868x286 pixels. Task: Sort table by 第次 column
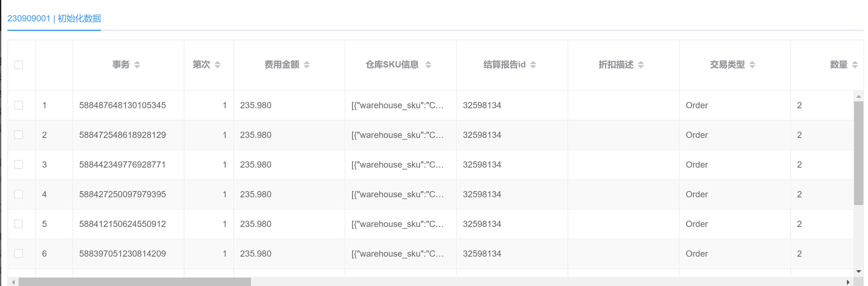(x=217, y=64)
